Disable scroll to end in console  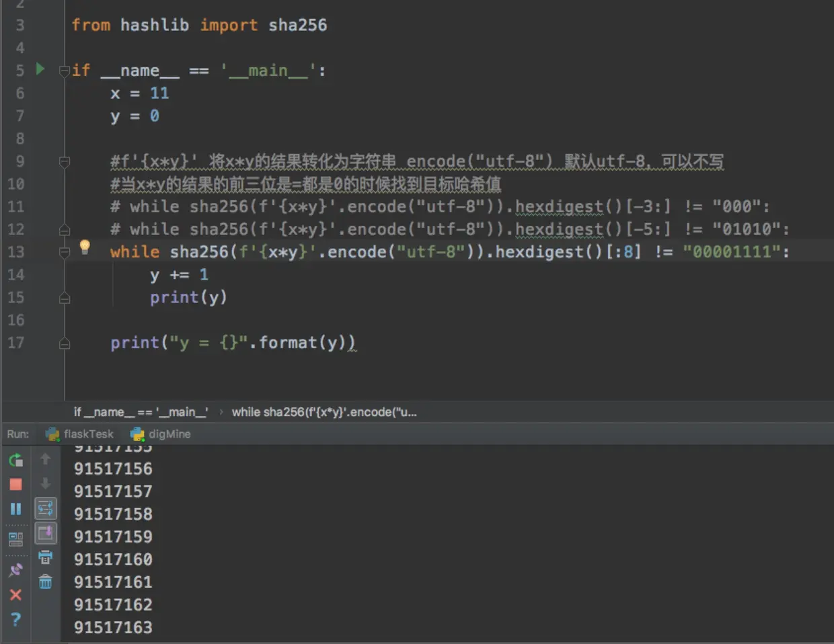coord(45,532)
